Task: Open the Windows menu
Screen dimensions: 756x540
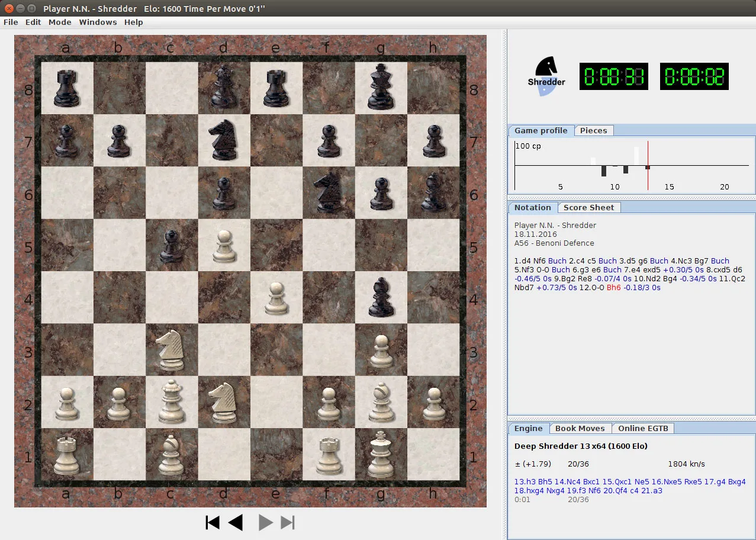Action: point(98,22)
